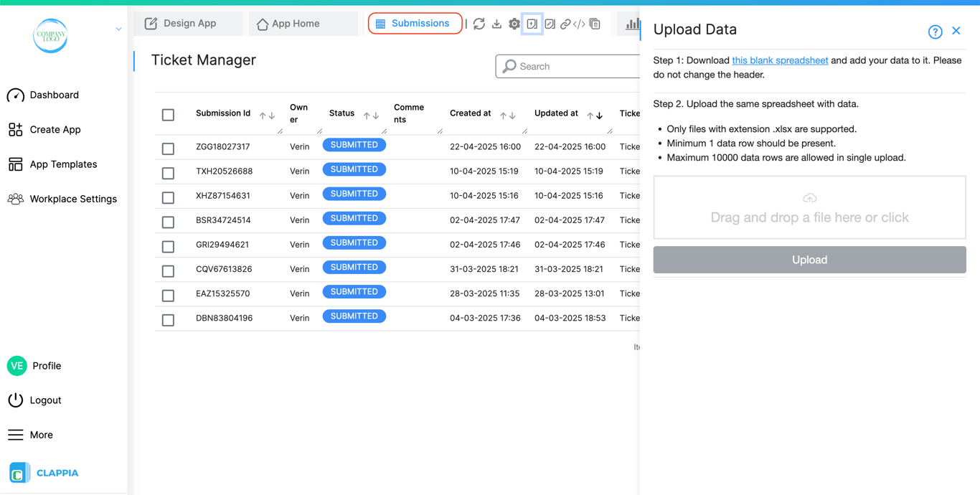Download this blank spreadsheet link
Screen dimensions: 980x495
(780, 60)
